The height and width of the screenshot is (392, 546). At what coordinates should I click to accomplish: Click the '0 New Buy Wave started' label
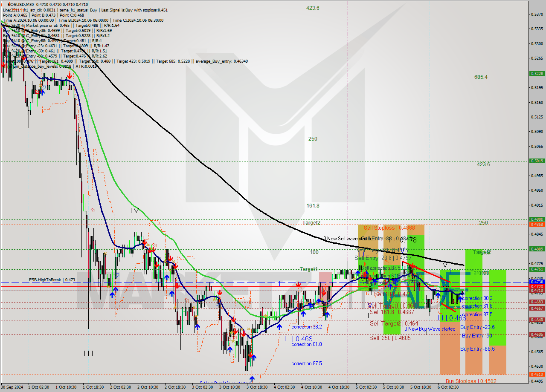[430, 329]
